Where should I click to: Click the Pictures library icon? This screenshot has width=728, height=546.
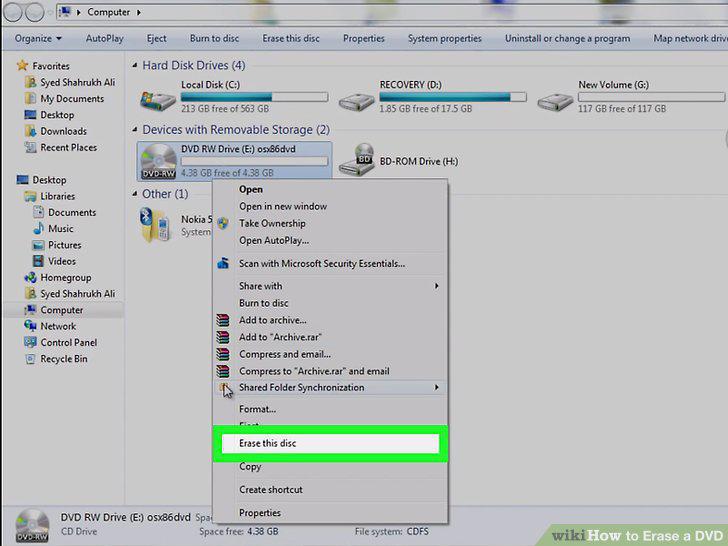click(x=38, y=245)
